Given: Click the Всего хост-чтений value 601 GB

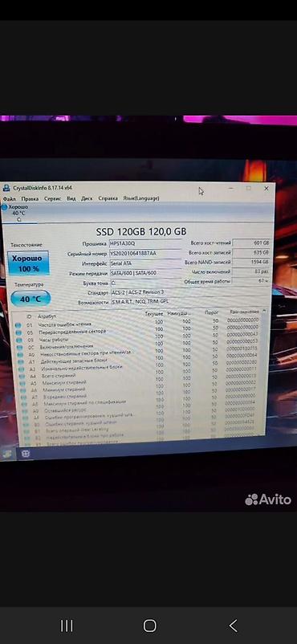Looking at the screenshot, I should click(x=252, y=243).
